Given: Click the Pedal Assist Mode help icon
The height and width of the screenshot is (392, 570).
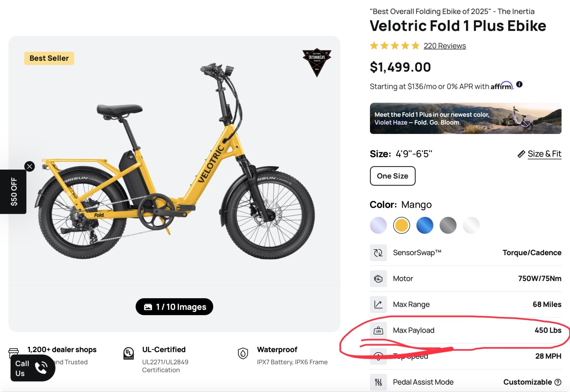Looking at the screenshot, I should click(x=558, y=382).
